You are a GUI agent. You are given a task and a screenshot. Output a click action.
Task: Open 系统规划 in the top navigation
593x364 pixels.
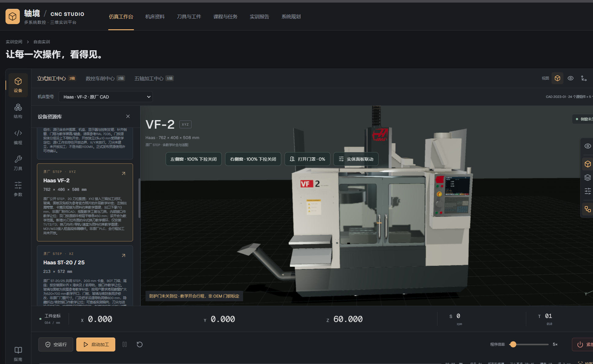[x=291, y=16]
